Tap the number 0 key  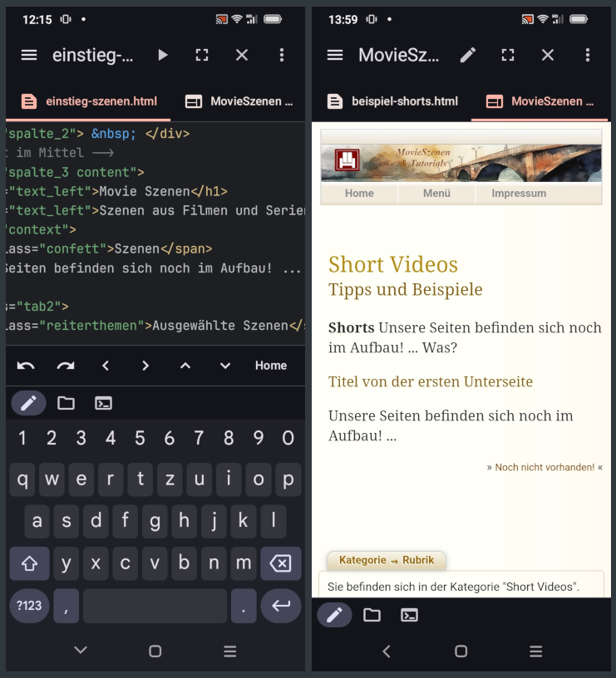point(288,438)
